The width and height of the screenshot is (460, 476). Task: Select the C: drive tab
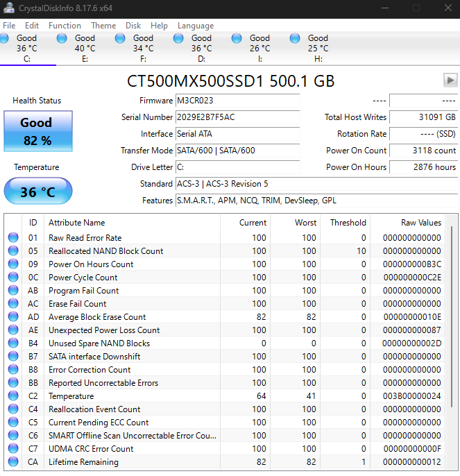(27, 49)
